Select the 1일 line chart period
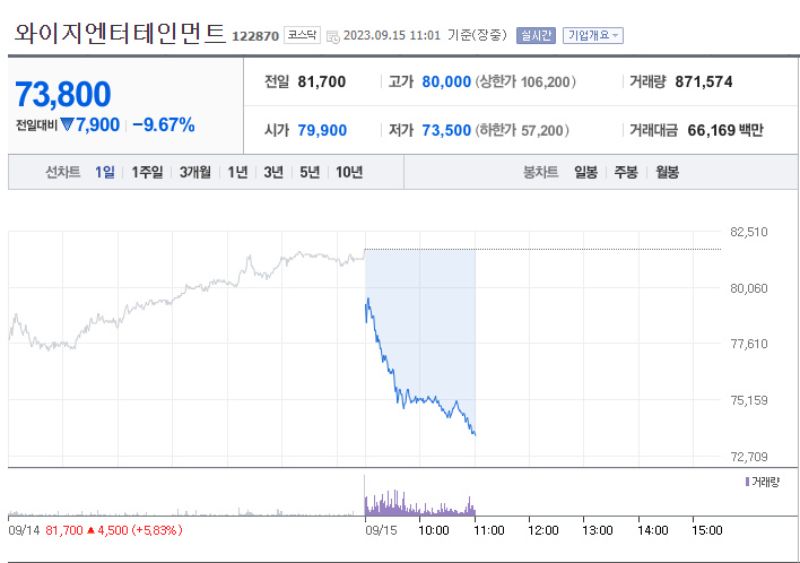800x563 pixels. pyautogui.click(x=105, y=172)
